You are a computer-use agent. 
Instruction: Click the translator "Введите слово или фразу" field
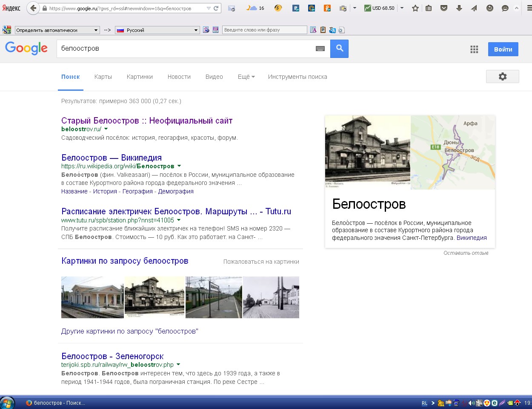264,30
